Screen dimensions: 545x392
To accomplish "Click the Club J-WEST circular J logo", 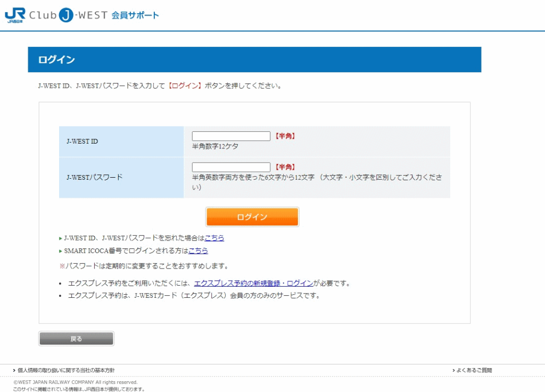I will coord(65,15).
